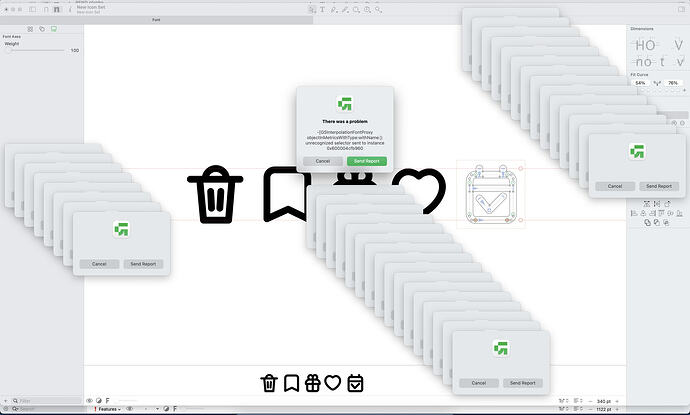The image size is (690, 415).
Task: Click the trash can glyph in edit view
Action: [x=215, y=194]
